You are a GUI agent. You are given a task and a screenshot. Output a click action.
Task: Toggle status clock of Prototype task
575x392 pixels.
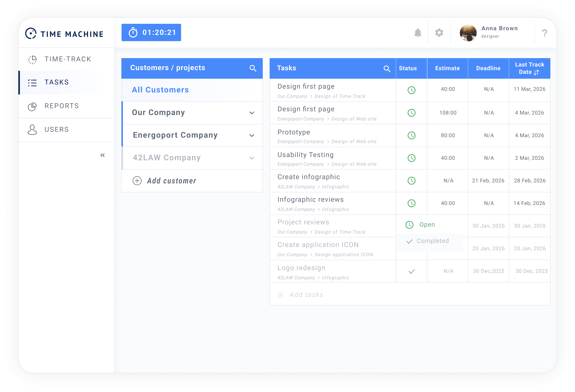pyautogui.click(x=411, y=135)
